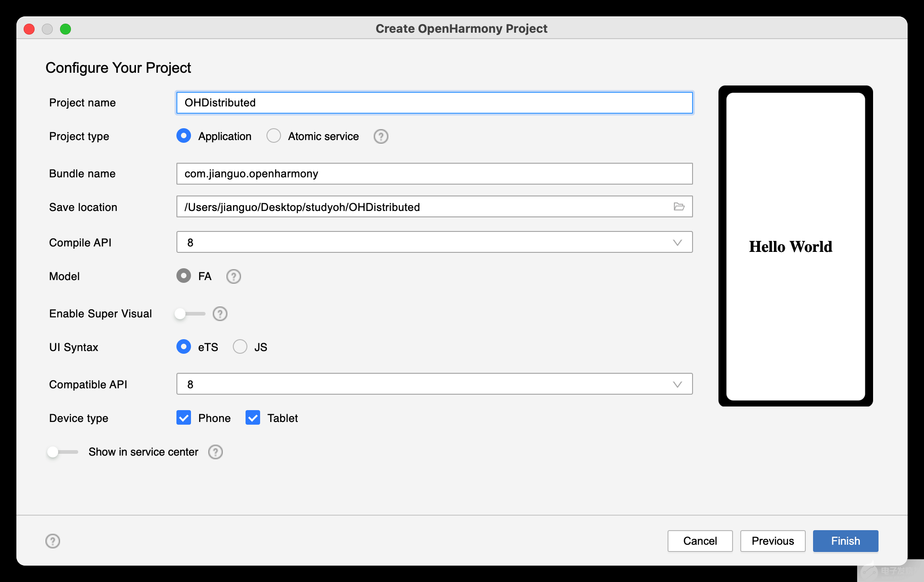Click help icon next to Project type
The image size is (924, 582).
381,136
